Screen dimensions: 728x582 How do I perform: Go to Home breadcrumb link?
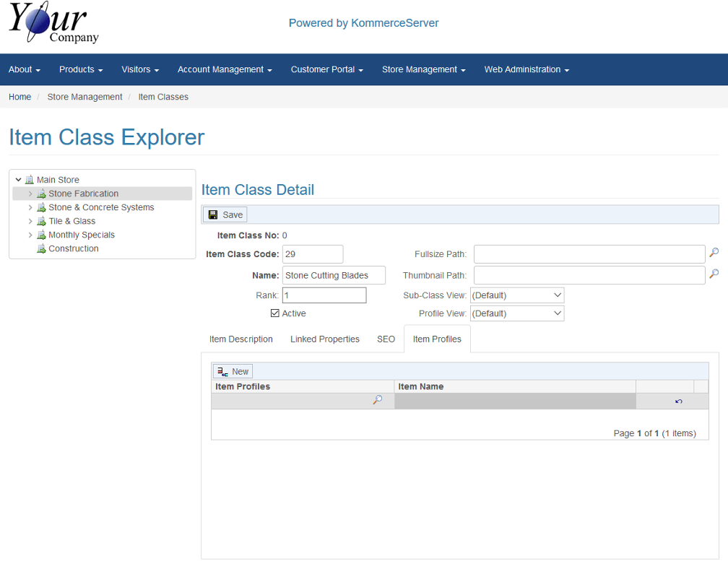[x=19, y=97]
